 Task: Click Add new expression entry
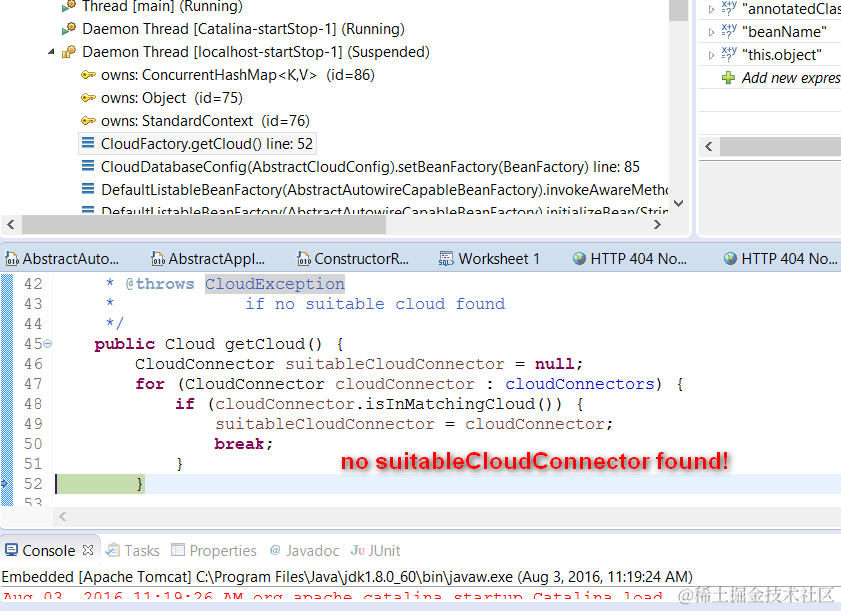pos(791,78)
